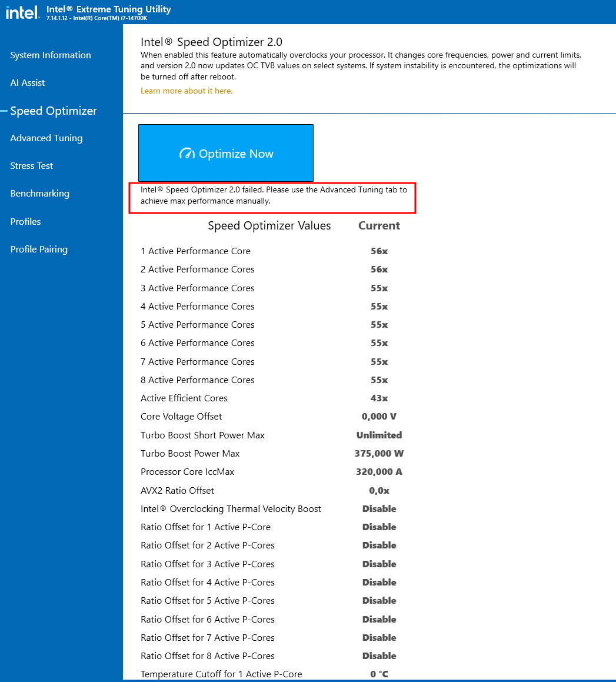Click the speedometer icon on Optimize Now

187,154
